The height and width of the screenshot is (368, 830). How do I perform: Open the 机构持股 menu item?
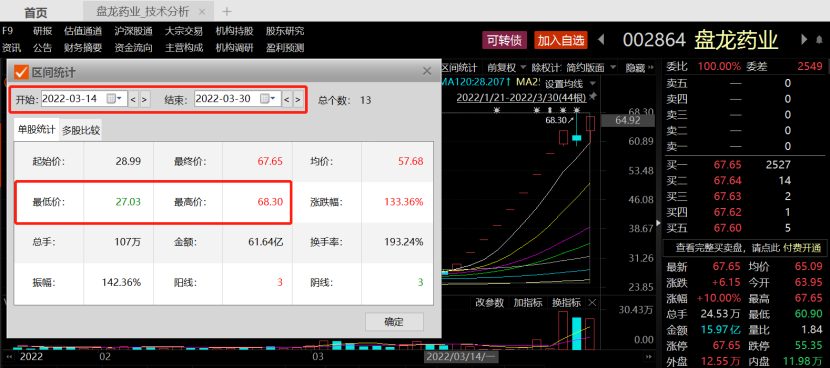pyautogui.click(x=234, y=31)
